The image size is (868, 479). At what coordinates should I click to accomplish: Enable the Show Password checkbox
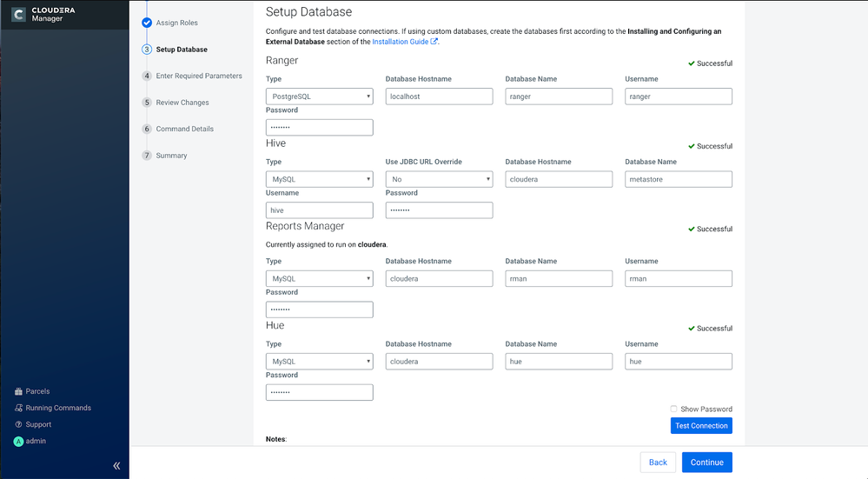[x=673, y=409]
